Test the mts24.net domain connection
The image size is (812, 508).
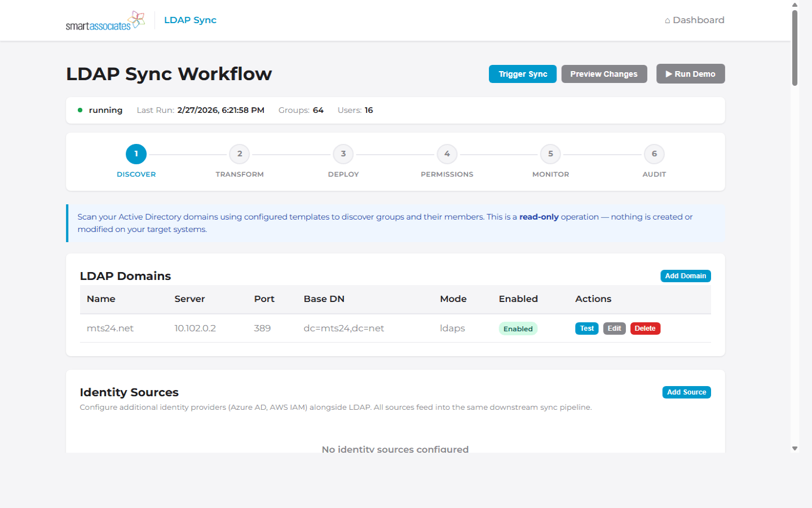(x=586, y=329)
